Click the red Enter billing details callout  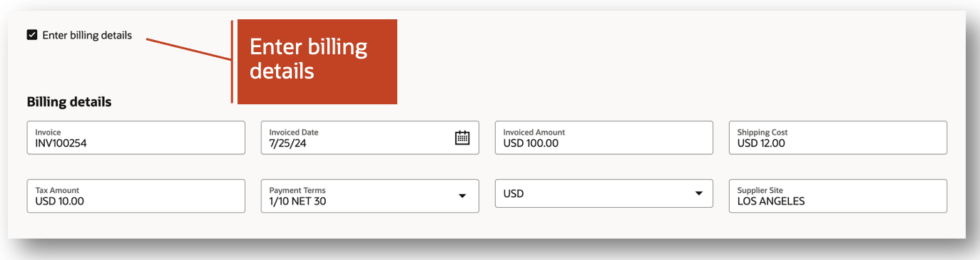pos(317,61)
